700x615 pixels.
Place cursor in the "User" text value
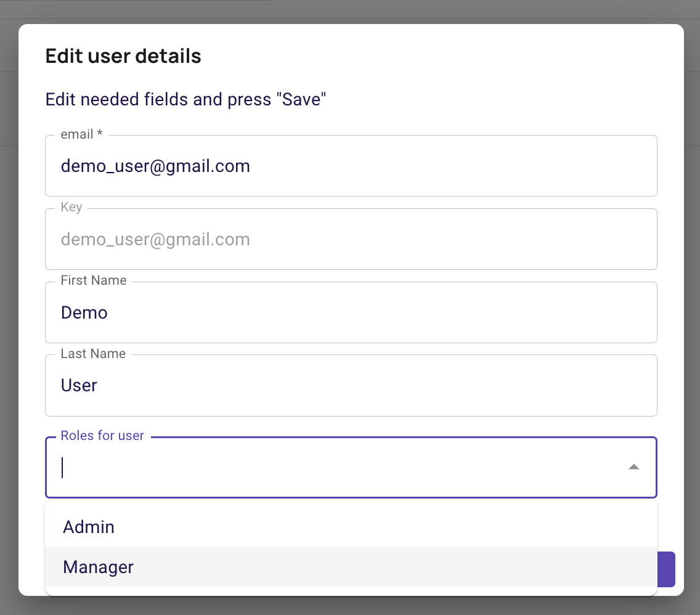click(x=79, y=386)
